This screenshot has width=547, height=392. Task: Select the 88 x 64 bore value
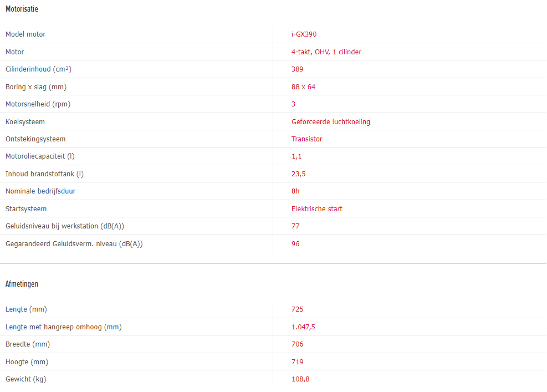tap(303, 87)
